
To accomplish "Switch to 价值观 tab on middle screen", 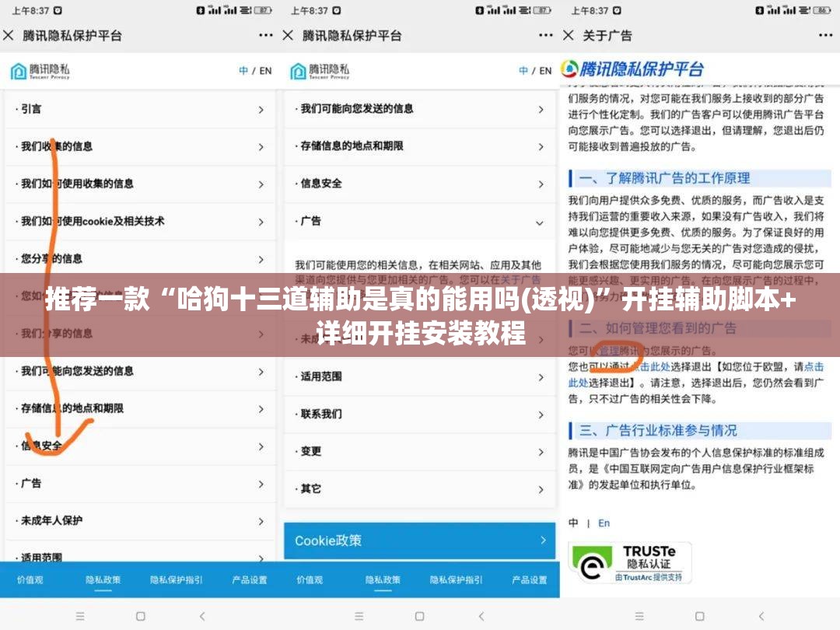I will pyautogui.click(x=310, y=579).
